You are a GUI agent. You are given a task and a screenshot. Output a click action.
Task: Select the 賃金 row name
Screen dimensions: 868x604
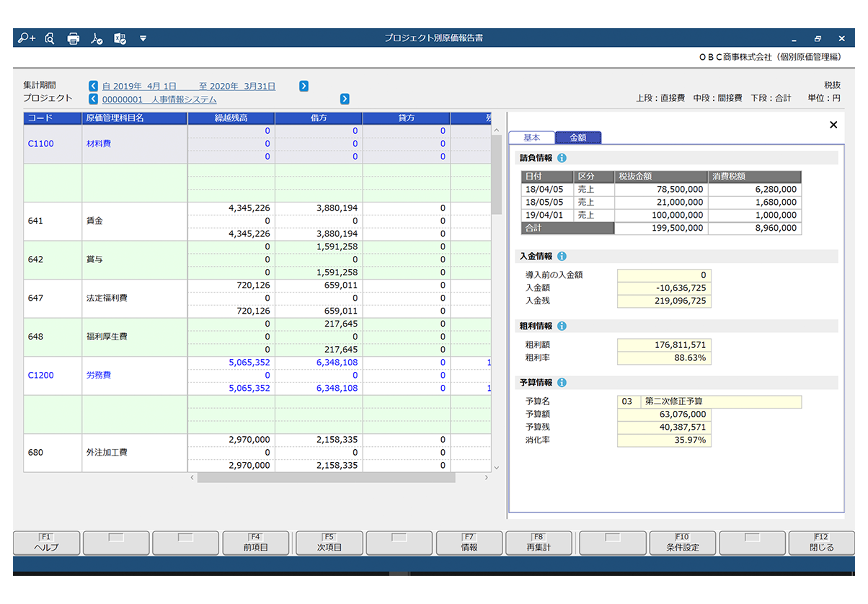[x=135, y=221]
